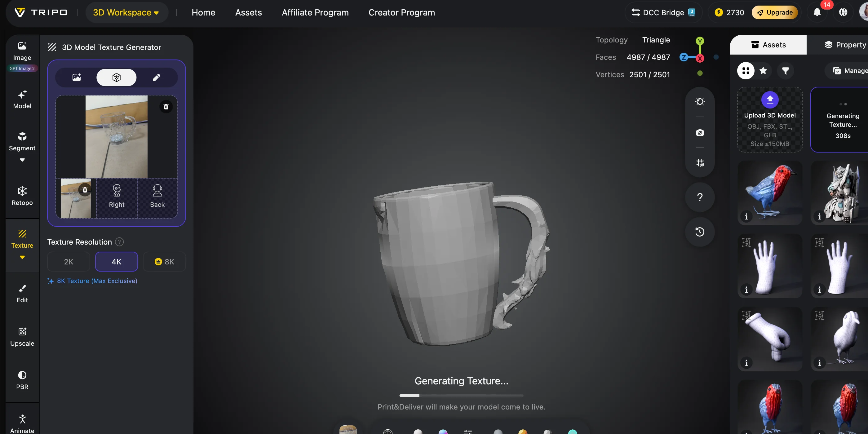Select 8K texture resolution

pos(164,262)
